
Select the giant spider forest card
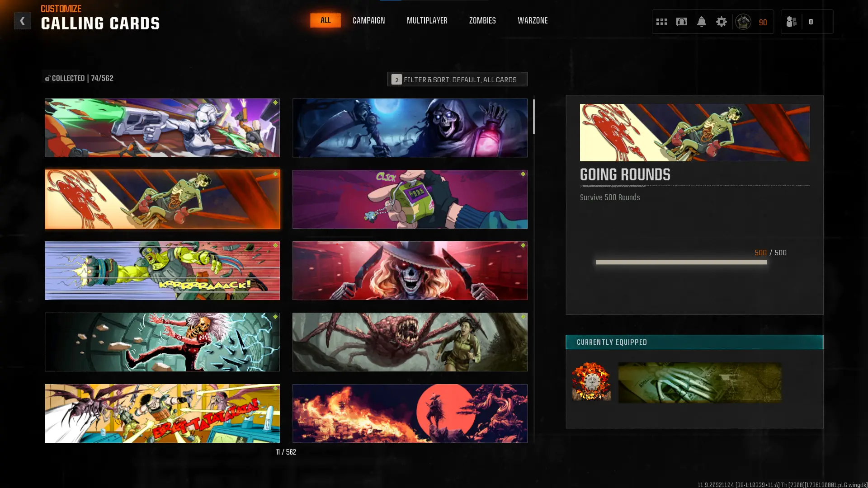coord(410,342)
